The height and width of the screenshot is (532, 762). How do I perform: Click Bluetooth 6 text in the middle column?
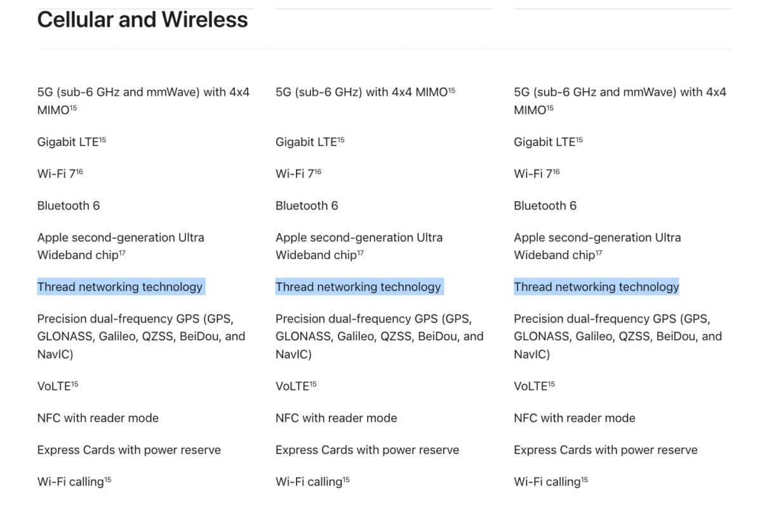point(307,206)
